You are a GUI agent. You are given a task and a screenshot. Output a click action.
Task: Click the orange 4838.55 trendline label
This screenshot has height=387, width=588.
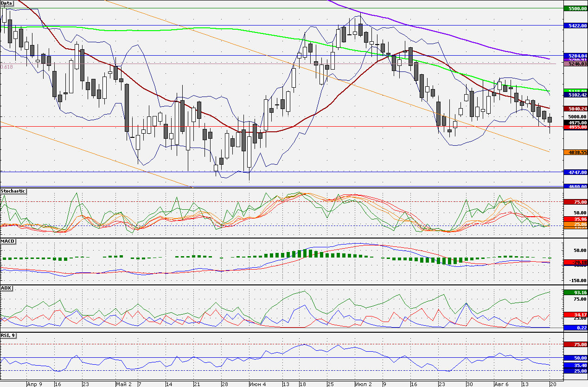[575, 152]
